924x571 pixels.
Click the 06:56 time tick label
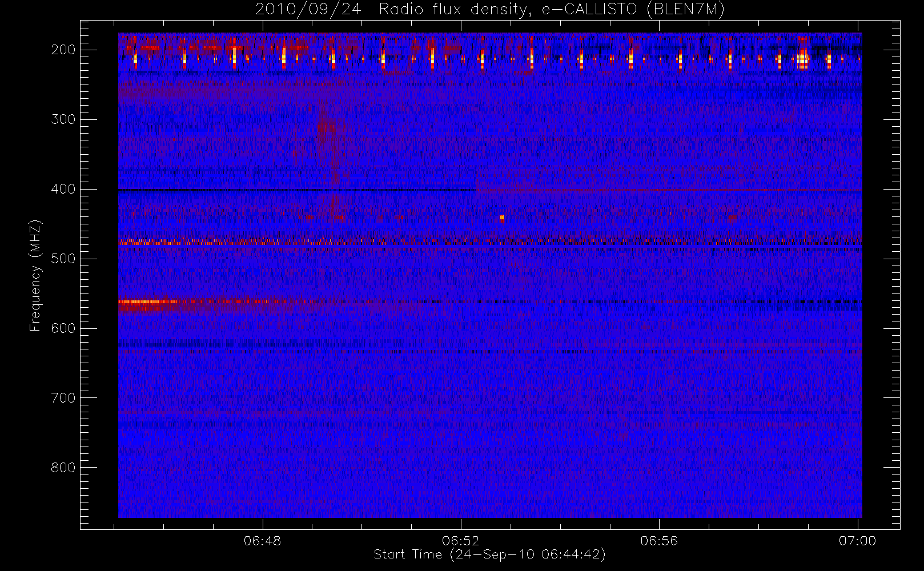pyautogui.click(x=659, y=541)
